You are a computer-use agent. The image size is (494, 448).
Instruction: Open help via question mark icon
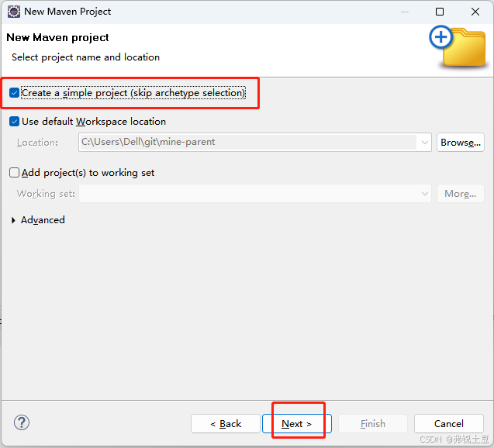(22, 422)
